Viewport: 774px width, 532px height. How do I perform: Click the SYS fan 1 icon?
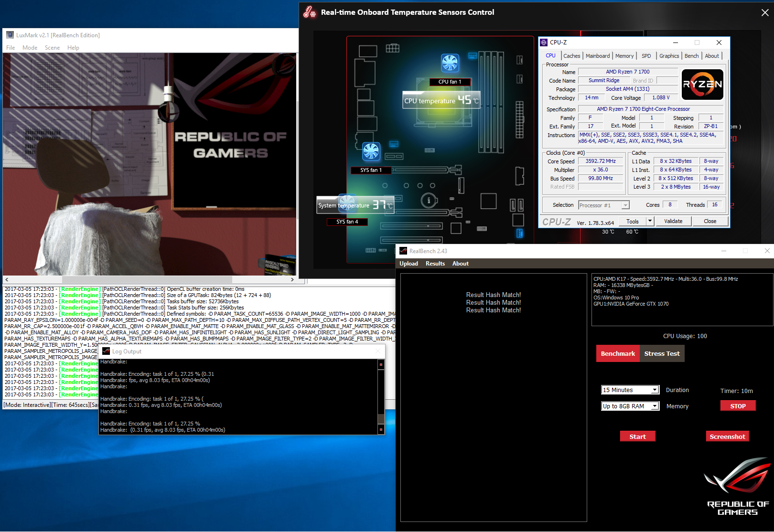point(371,151)
